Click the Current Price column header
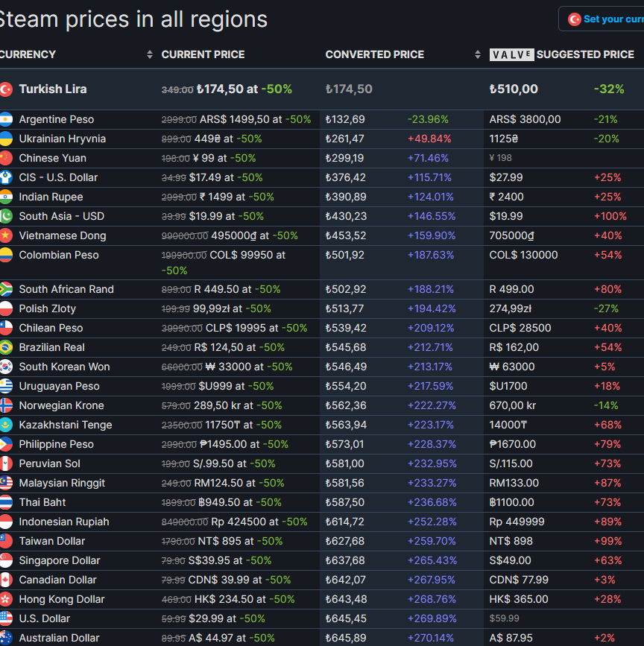Viewport: 644px width, 646px height. tap(203, 54)
